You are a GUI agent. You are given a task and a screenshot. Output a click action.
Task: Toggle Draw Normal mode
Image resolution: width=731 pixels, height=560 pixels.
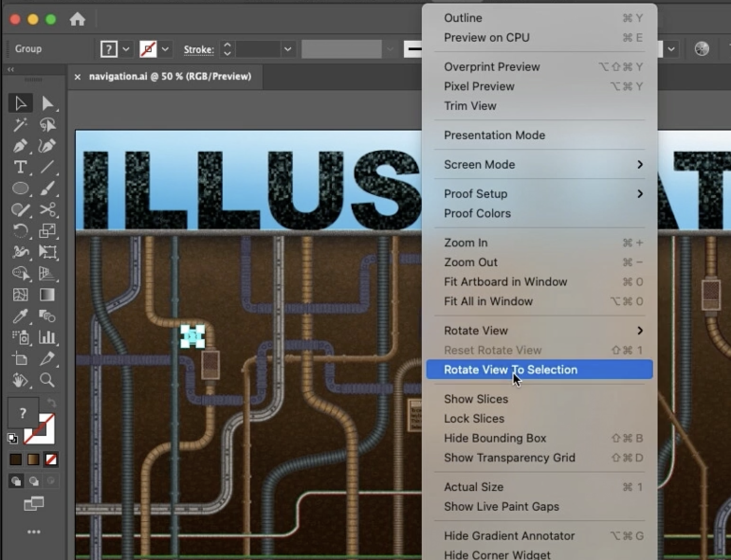point(16,481)
